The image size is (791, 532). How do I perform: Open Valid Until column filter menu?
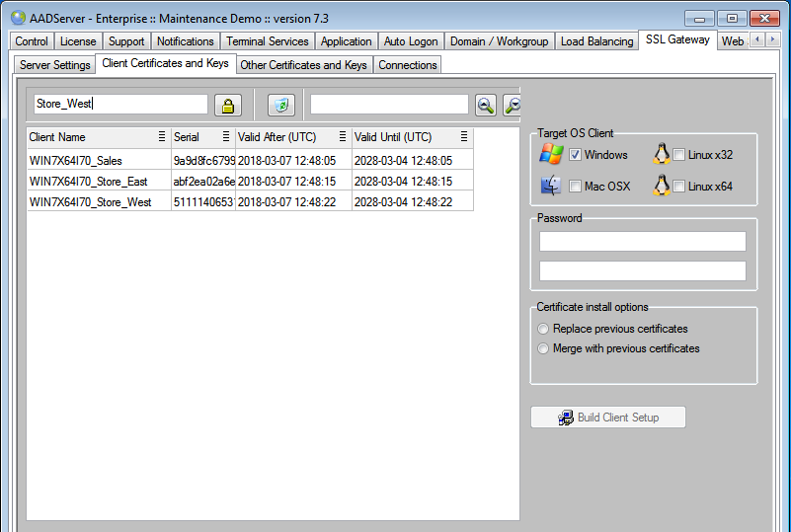[x=464, y=137]
